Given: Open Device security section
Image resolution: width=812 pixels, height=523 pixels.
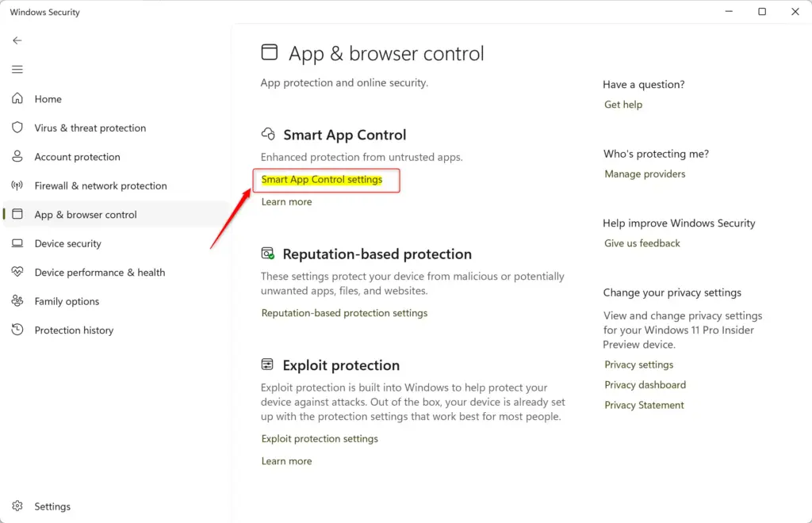Looking at the screenshot, I should point(68,243).
